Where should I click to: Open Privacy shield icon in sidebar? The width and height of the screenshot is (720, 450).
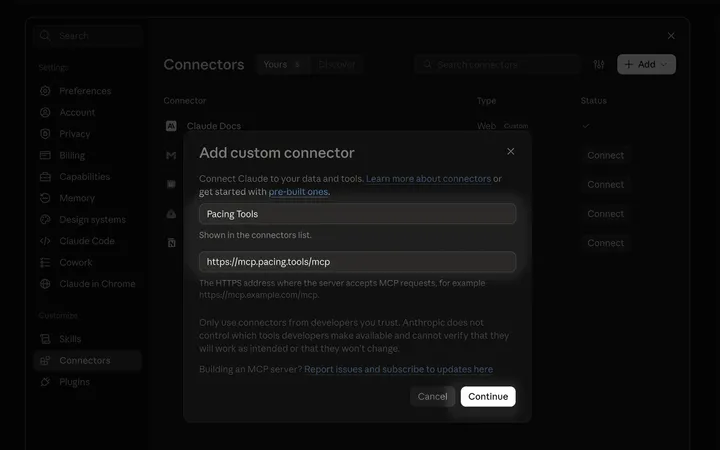tap(45, 134)
